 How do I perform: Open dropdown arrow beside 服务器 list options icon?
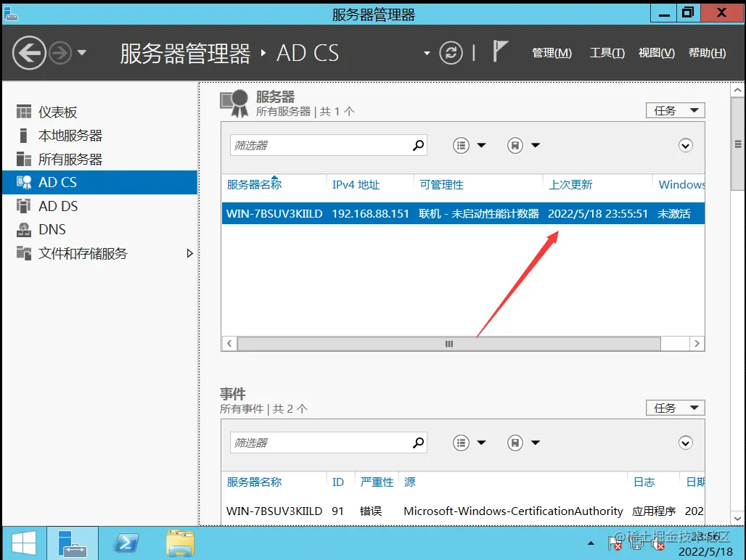pos(481,146)
